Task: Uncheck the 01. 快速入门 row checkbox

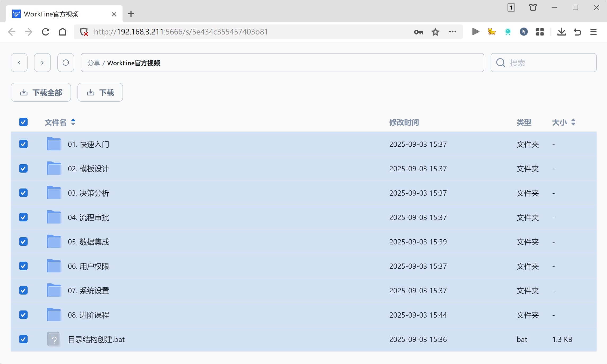Action: (23, 144)
